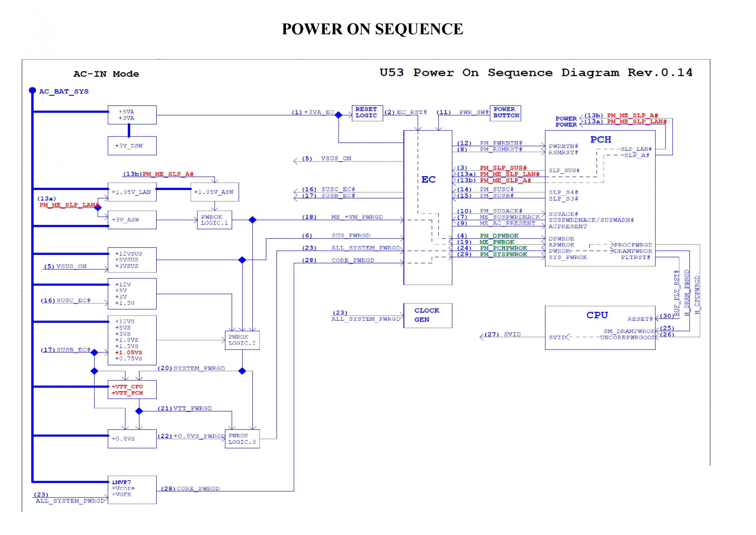
Task: Click the +0.8VS rail box
Action: 132,439
